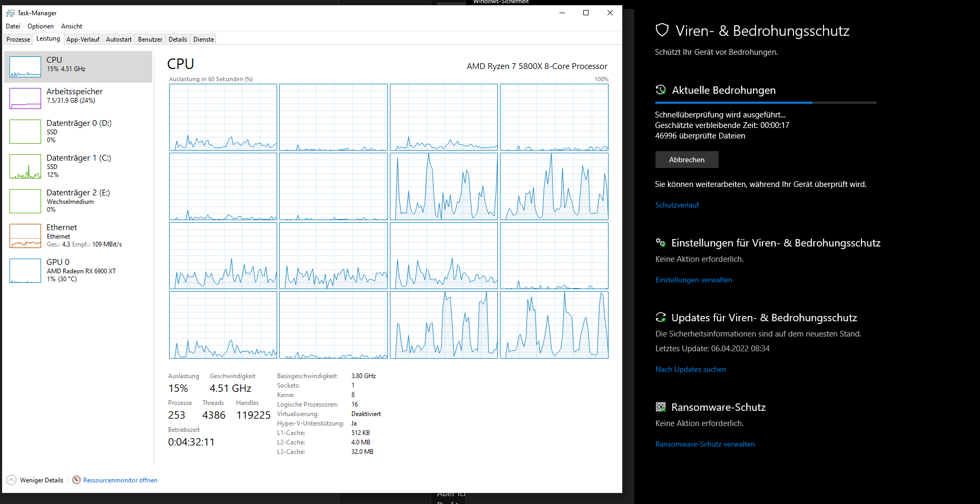Click the Threads count 4386
This screenshot has height=504, width=980.
pos(214,416)
